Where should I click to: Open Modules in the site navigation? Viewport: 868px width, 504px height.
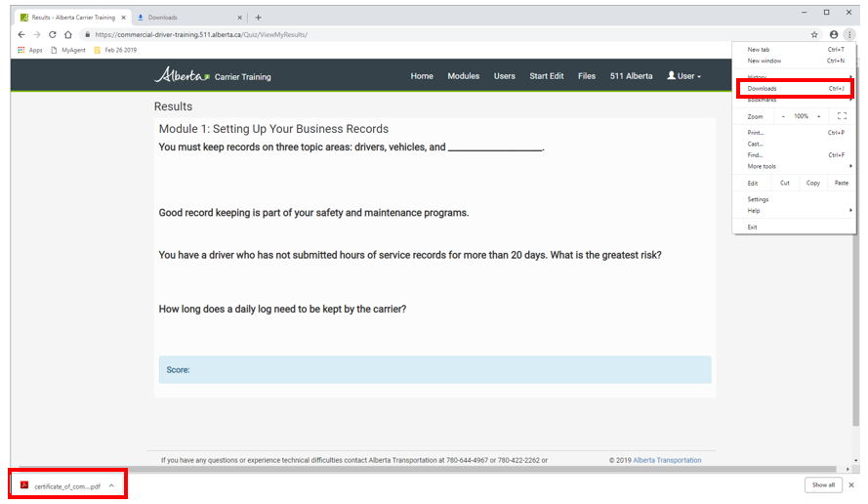(x=464, y=76)
